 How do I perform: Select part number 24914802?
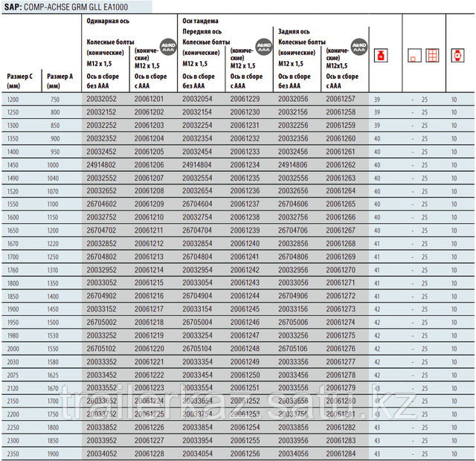click(x=101, y=165)
